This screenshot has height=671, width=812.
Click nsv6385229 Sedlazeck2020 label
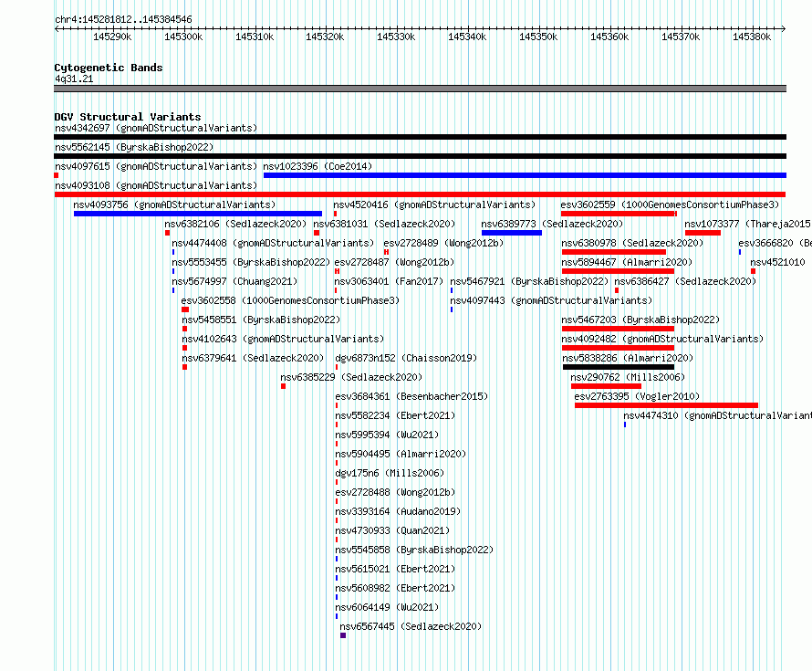[x=351, y=377]
